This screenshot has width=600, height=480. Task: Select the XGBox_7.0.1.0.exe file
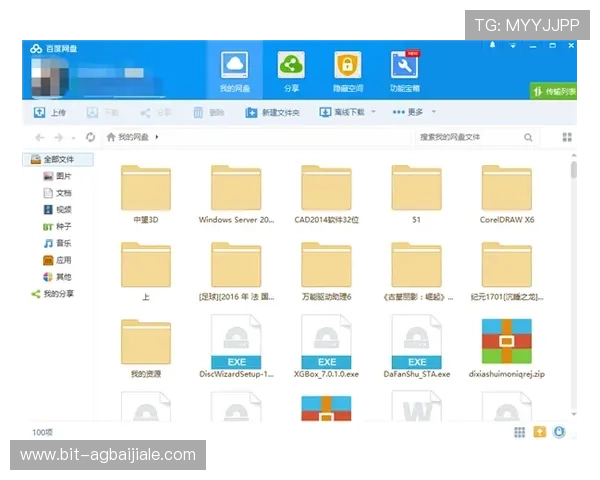coord(326,346)
